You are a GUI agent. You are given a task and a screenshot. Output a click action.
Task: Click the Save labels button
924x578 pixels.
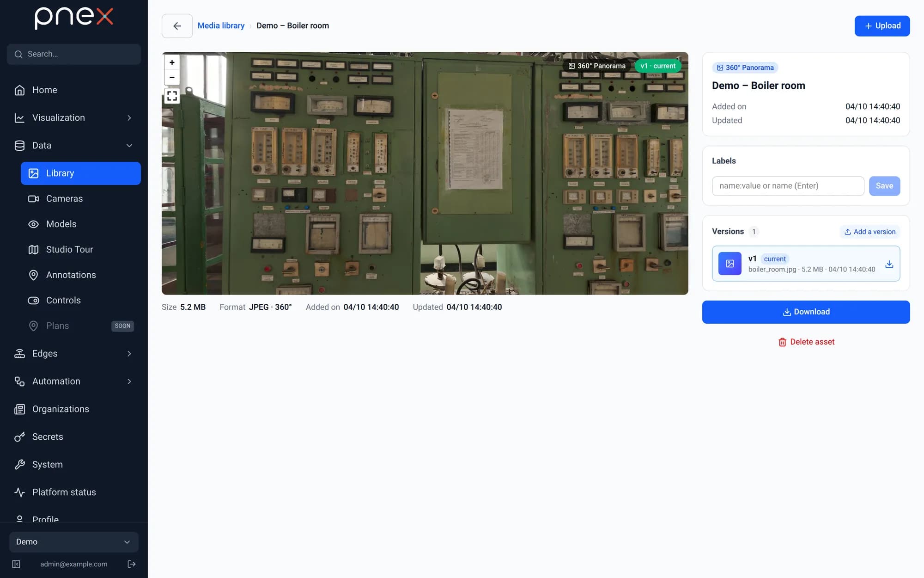pyautogui.click(x=884, y=186)
